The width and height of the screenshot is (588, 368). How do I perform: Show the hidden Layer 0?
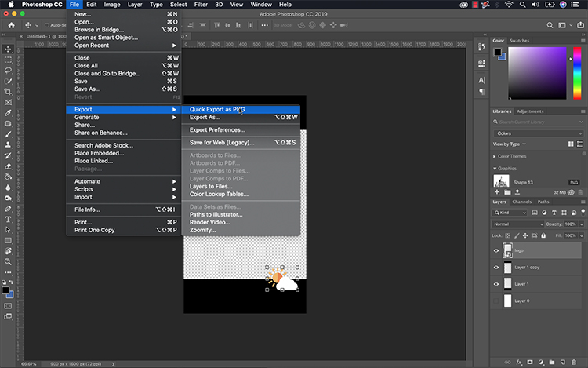coord(496,301)
